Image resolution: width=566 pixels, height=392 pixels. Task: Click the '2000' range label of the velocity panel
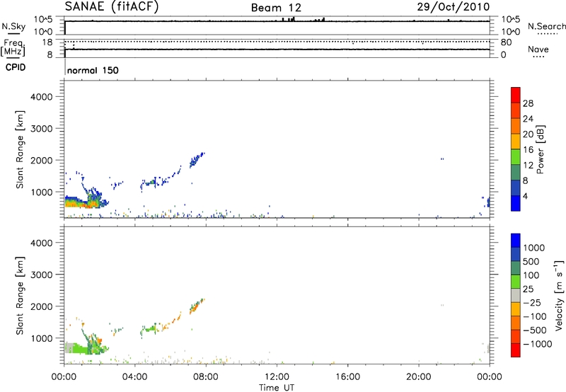point(42,306)
